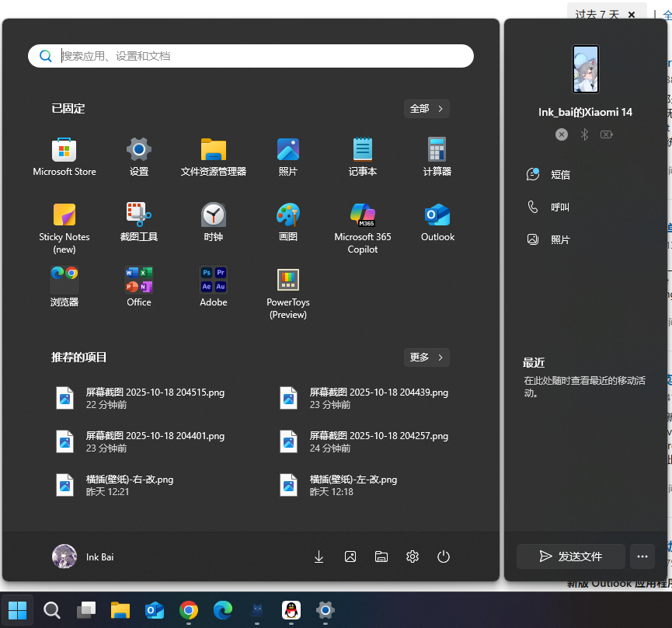
Task: Open Microsoft Edge from the taskbar
Action: coord(223,610)
